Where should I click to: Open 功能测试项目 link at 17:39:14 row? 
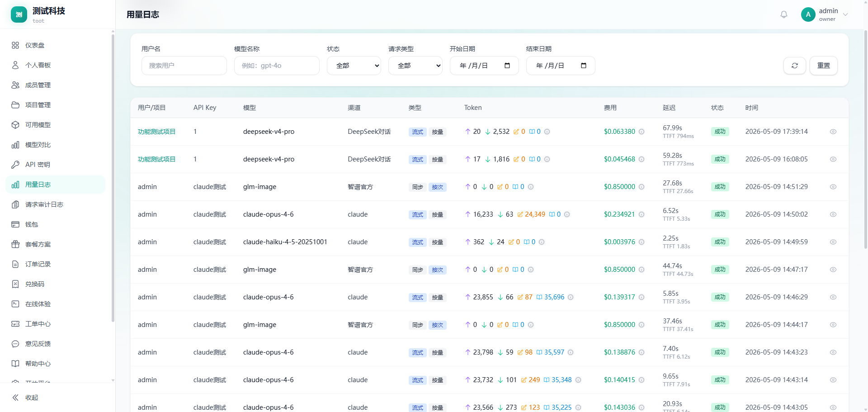tap(156, 132)
